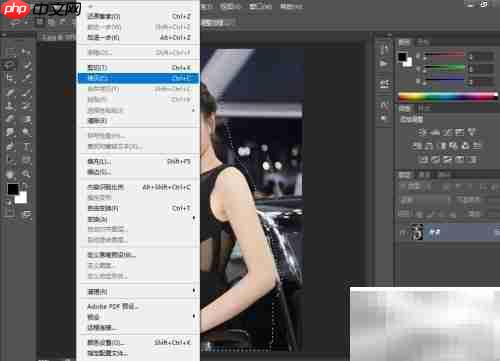The height and width of the screenshot is (361, 500).
Task: Select the Eraser tool
Action: coord(10,119)
